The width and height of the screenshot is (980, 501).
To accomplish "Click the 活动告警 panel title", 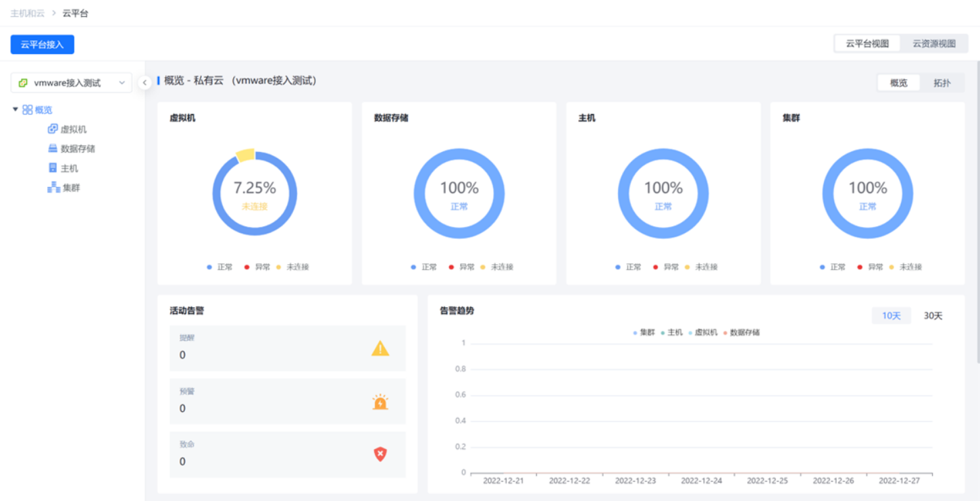I will point(187,311).
